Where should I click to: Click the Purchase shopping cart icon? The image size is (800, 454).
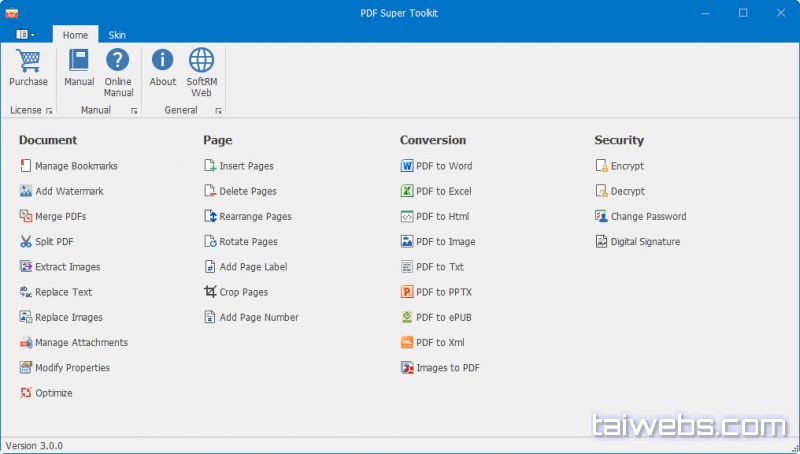[28, 60]
